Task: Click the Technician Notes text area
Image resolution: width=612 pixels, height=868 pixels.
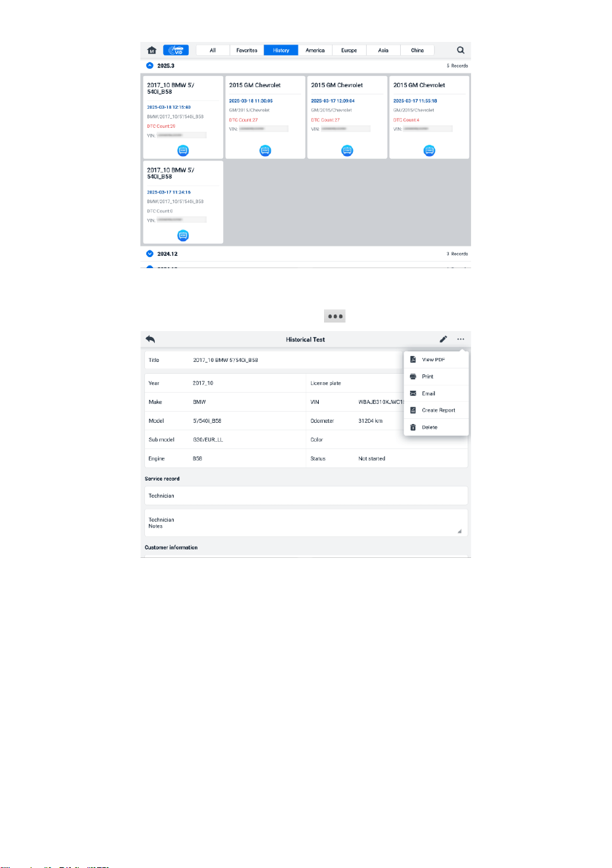Action: (306, 523)
